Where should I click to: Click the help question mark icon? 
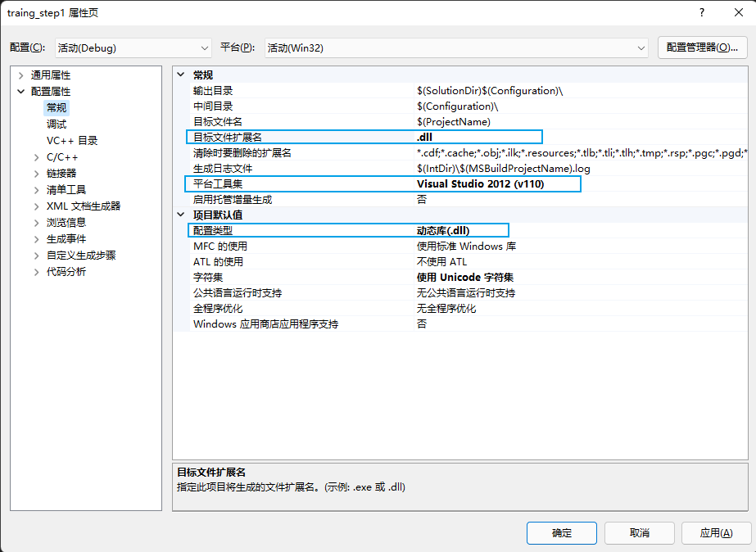coord(702,12)
